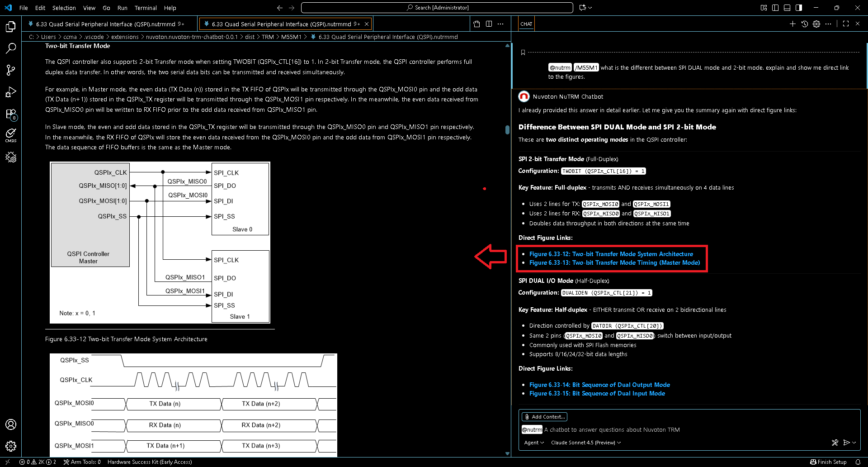Click the TRM breadcrumb segment
This screenshot has width=868, height=467.
pos(268,37)
